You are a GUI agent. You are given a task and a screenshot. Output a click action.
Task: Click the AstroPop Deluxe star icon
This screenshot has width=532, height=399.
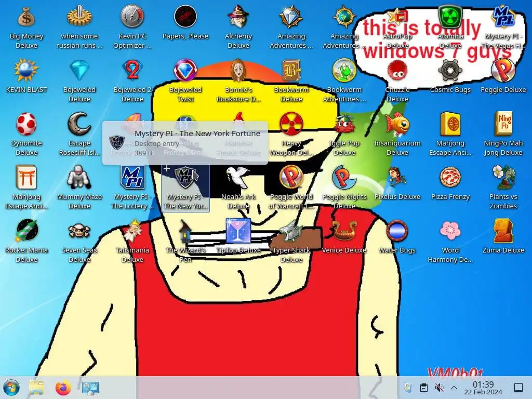(x=397, y=16)
